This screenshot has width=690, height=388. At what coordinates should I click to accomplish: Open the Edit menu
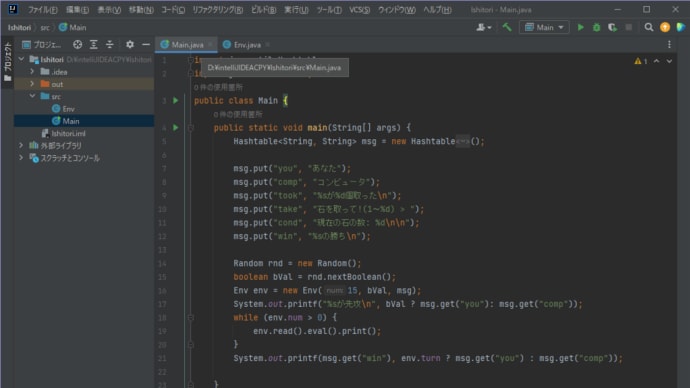[77, 10]
